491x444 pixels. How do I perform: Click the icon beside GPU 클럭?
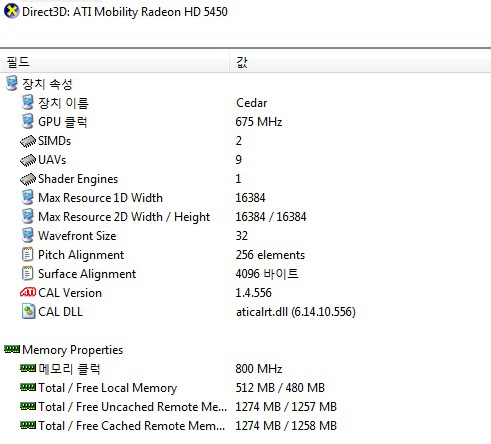tap(28, 121)
